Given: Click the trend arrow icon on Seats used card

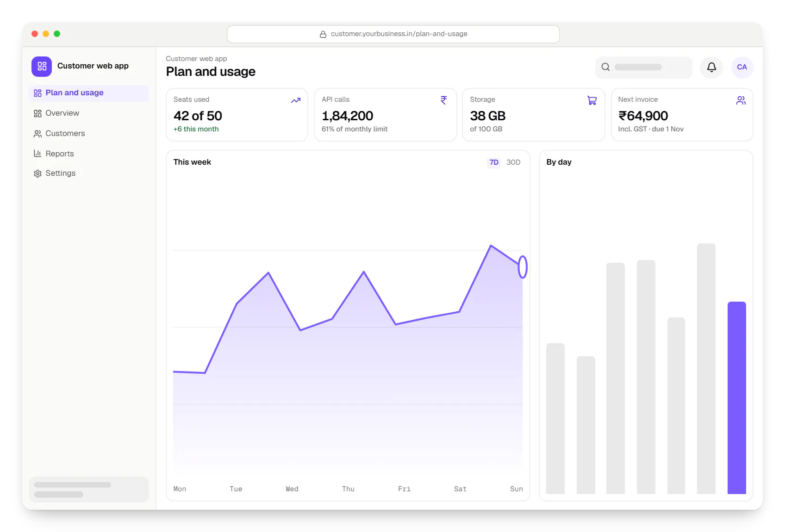Looking at the screenshot, I should 296,100.
